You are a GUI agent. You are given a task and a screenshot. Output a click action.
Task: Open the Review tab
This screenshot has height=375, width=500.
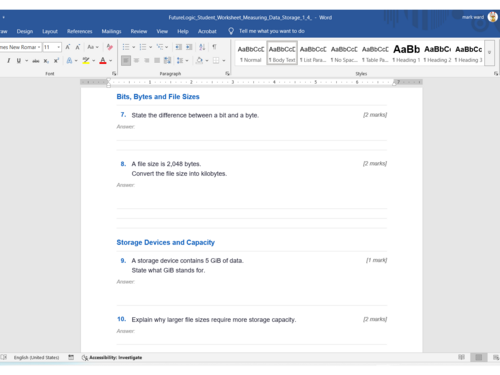click(139, 31)
